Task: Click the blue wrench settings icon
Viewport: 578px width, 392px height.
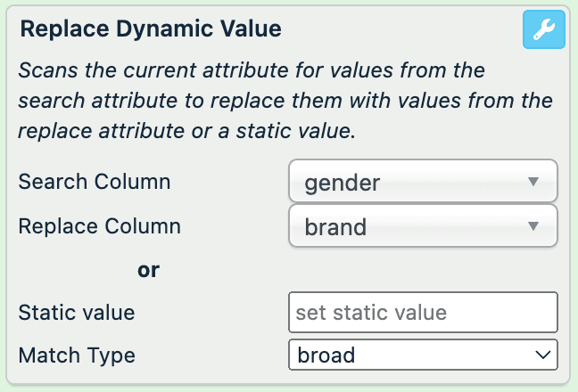Action: tap(542, 31)
